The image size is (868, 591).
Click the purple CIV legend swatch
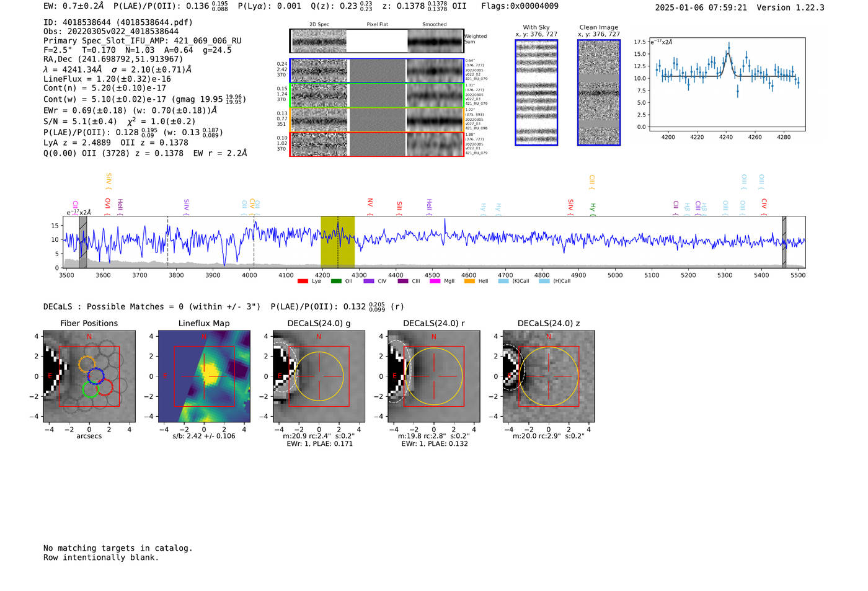pyautogui.click(x=369, y=282)
